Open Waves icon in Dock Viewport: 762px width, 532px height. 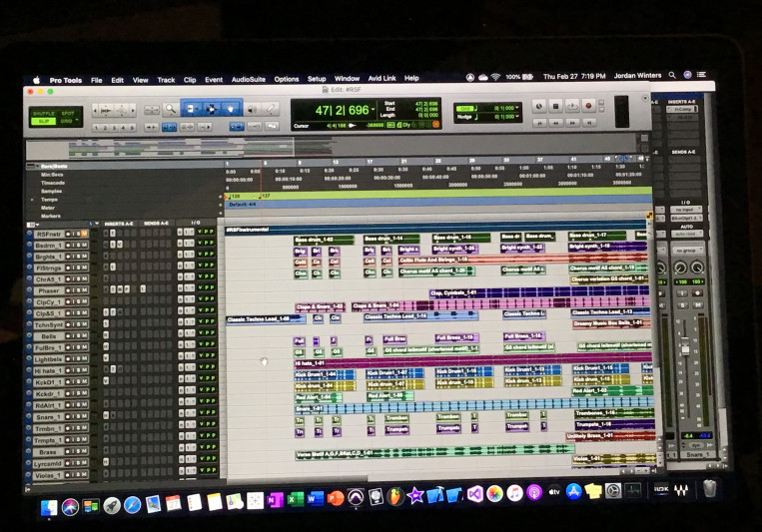(x=681, y=490)
